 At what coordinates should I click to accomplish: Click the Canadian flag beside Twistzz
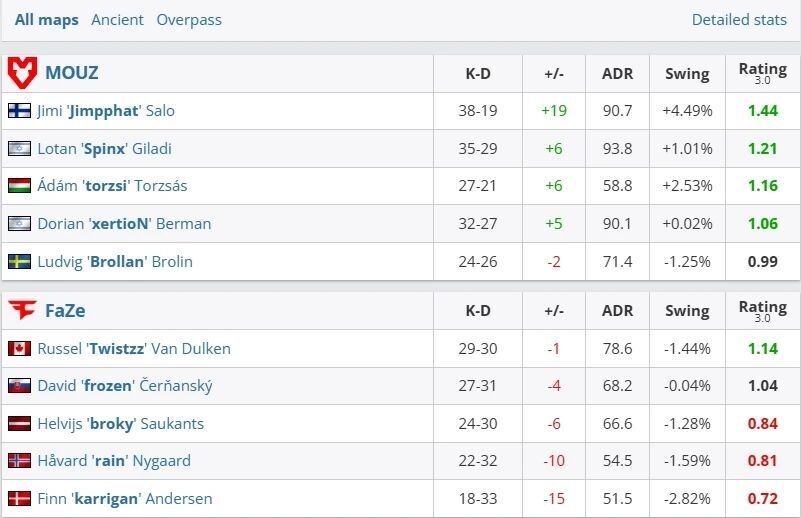point(19,349)
